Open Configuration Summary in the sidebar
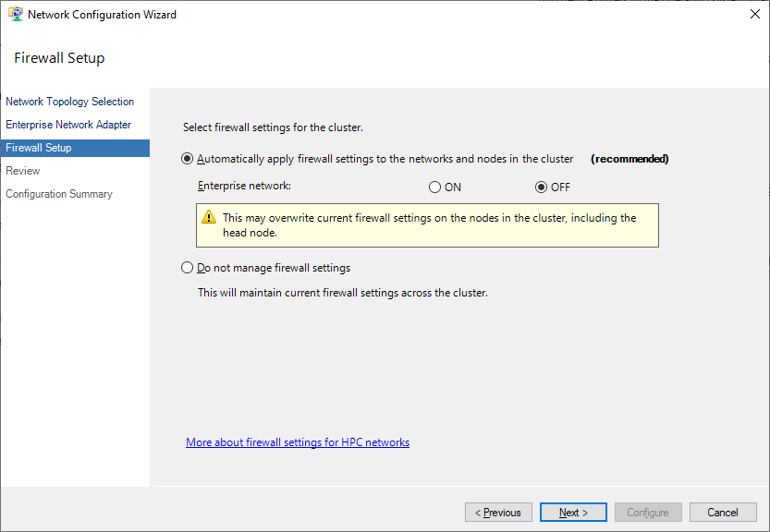This screenshot has width=770, height=532. 59,194
